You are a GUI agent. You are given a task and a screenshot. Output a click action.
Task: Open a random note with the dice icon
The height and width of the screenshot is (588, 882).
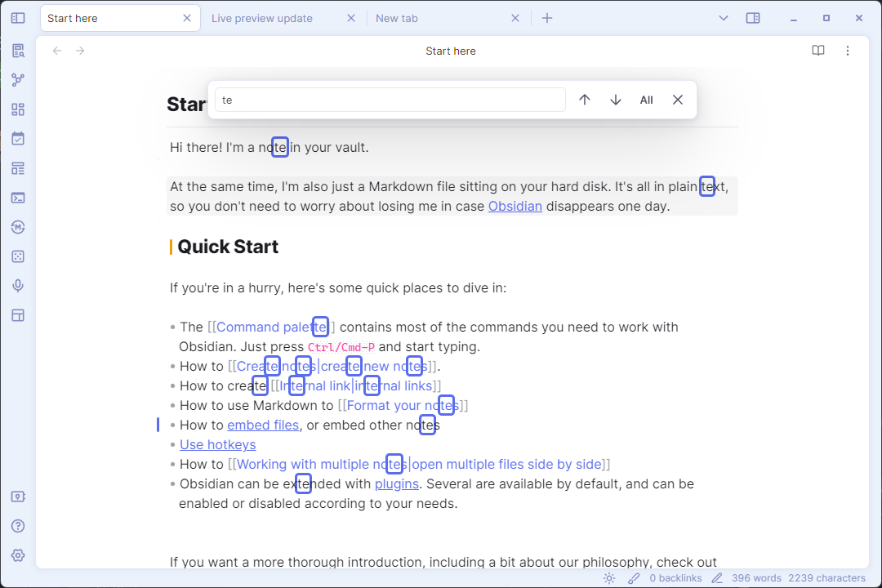click(x=18, y=256)
